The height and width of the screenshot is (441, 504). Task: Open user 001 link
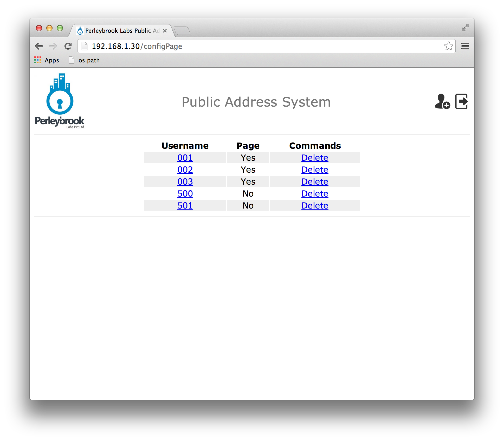coord(185,158)
